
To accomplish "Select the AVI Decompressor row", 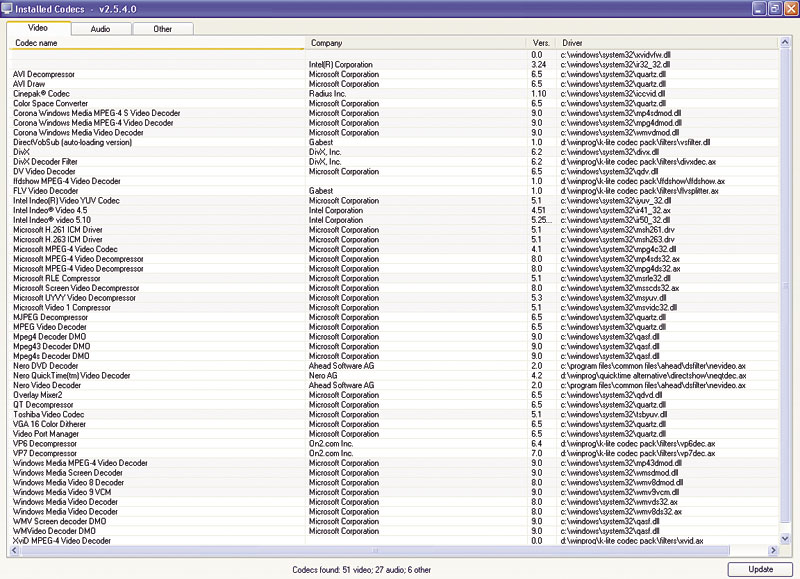I will click(394, 74).
